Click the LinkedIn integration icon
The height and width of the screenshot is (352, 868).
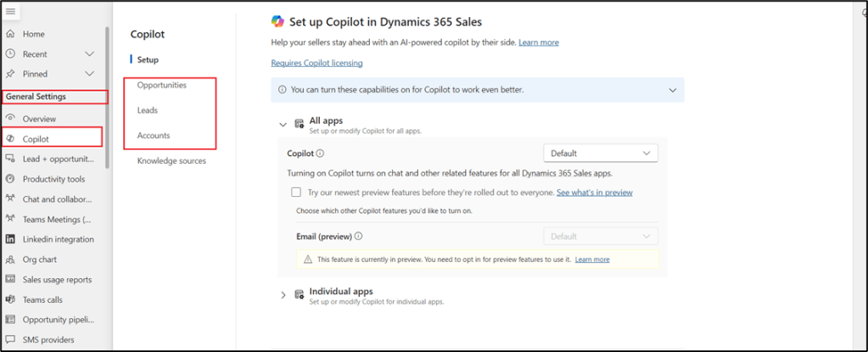point(10,239)
